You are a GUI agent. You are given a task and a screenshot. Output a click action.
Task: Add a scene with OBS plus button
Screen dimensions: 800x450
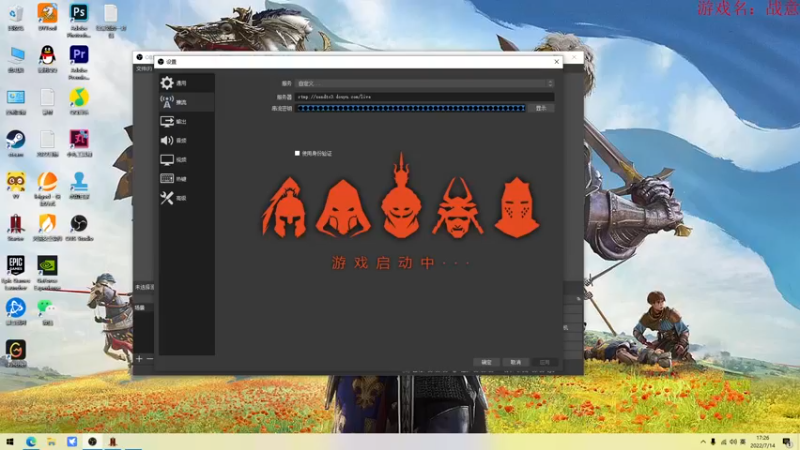[x=139, y=359]
